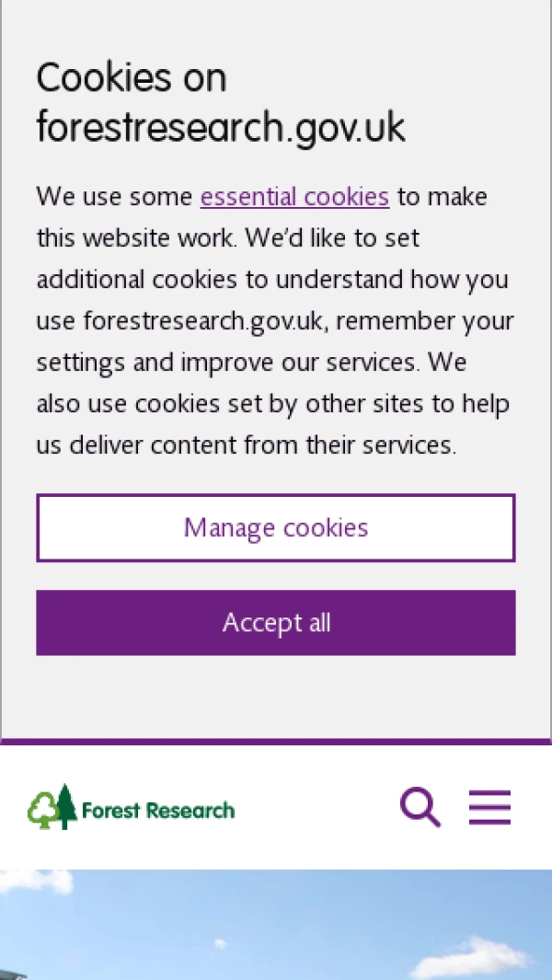Click "forestresearch.gov.uk" within the paragraph text
This screenshot has height=980, width=552.
tap(202, 321)
